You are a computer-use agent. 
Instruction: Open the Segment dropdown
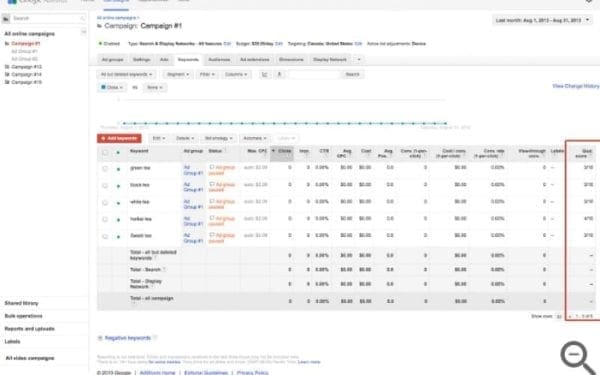tap(178, 74)
